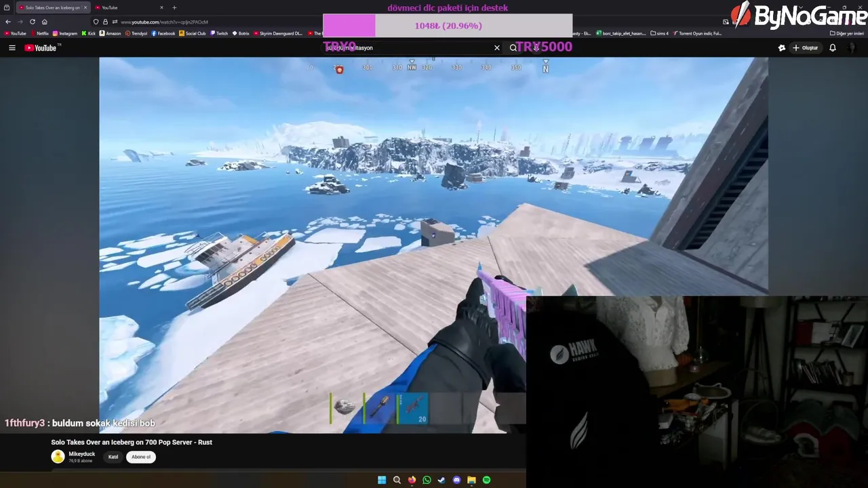The width and height of the screenshot is (868, 488).
Task: Go back with the browser back arrow
Action: click(8, 22)
